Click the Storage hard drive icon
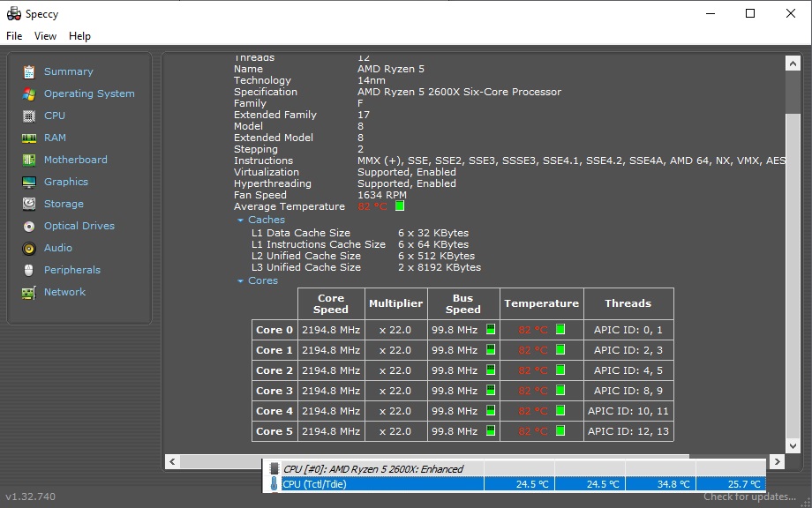Screen dimensions: 812x508 [x=29, y=204]
